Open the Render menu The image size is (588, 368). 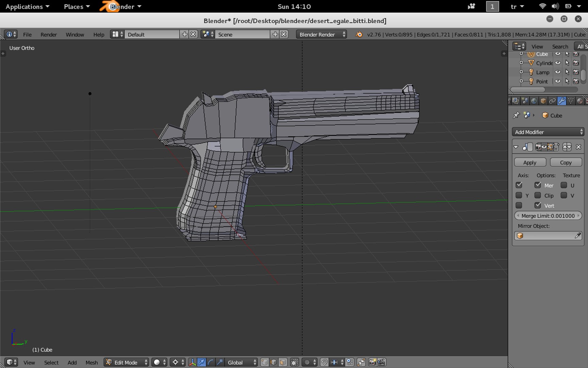pyautogui.click(x=49, y=34)
